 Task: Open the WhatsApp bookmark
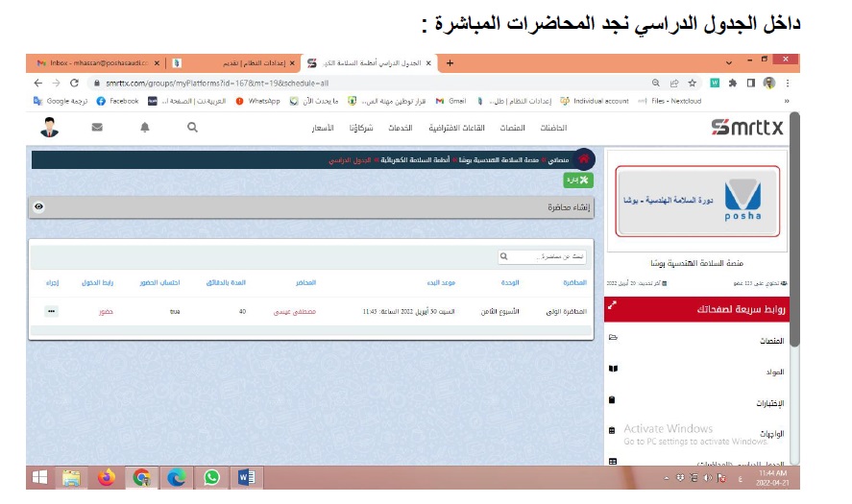(257, 101)
